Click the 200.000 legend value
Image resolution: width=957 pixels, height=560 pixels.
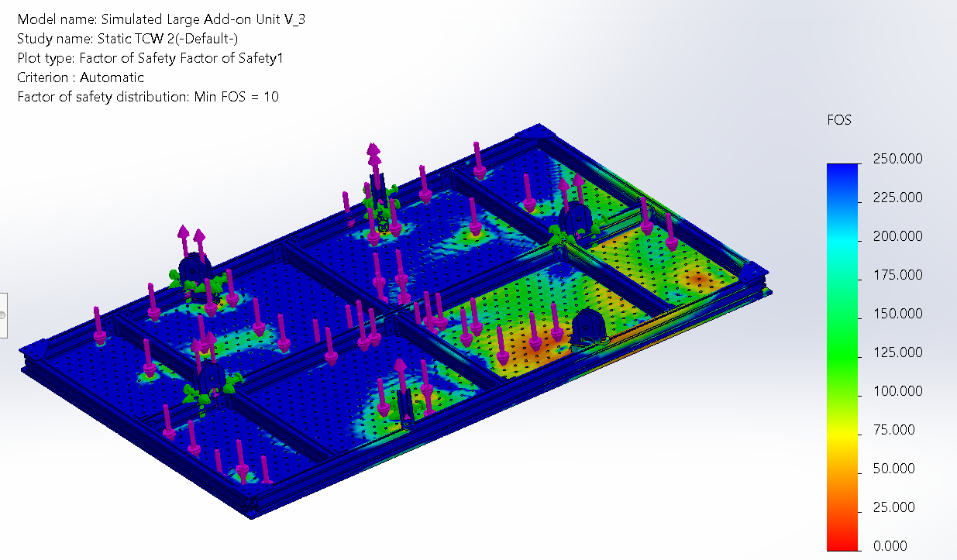point(898,236)
